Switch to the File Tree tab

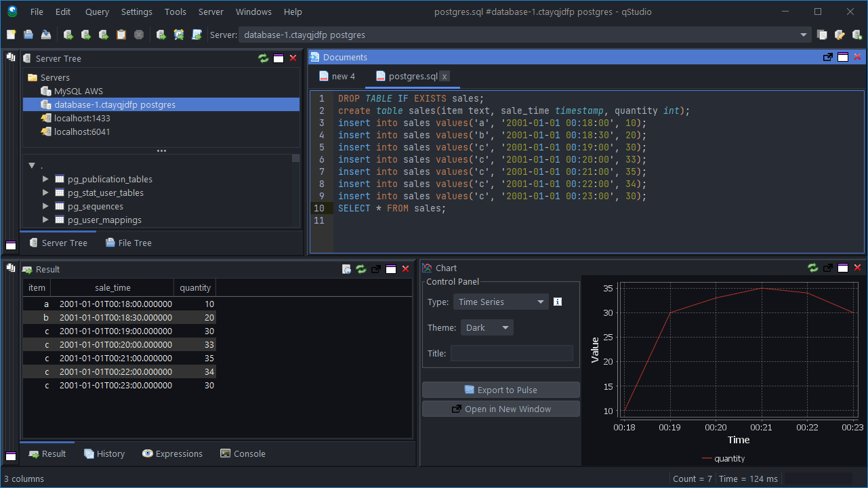point(129,243)
